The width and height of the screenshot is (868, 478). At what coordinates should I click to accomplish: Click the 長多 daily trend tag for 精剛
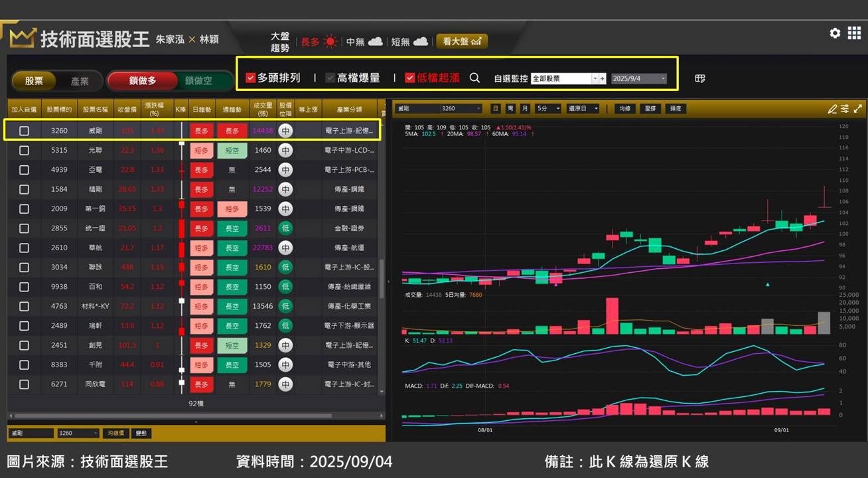200,189
